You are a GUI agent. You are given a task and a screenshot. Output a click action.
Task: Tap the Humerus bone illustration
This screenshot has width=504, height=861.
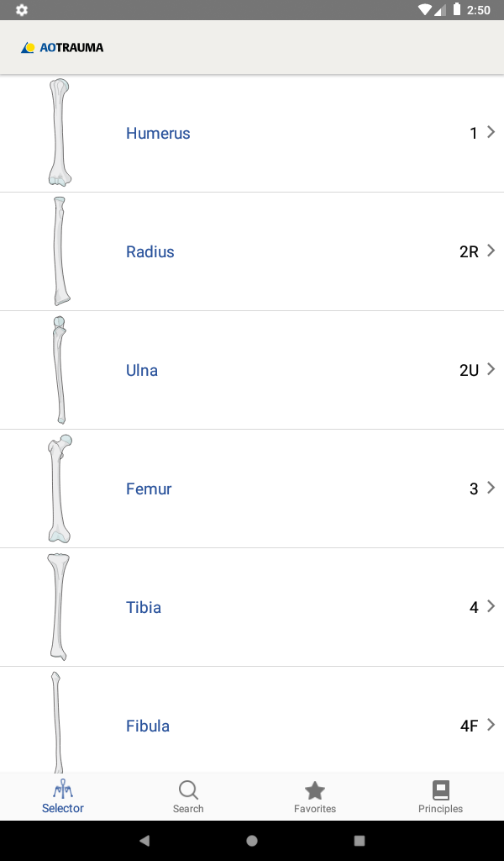(x=60, y=133)
